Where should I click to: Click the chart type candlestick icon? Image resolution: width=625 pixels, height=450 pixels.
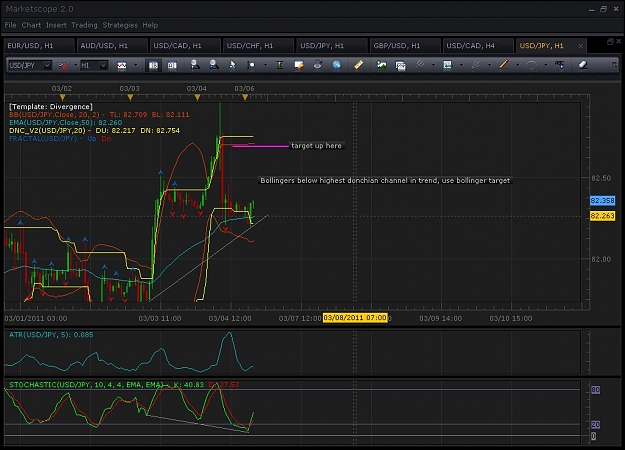click(x=122, y=65)
